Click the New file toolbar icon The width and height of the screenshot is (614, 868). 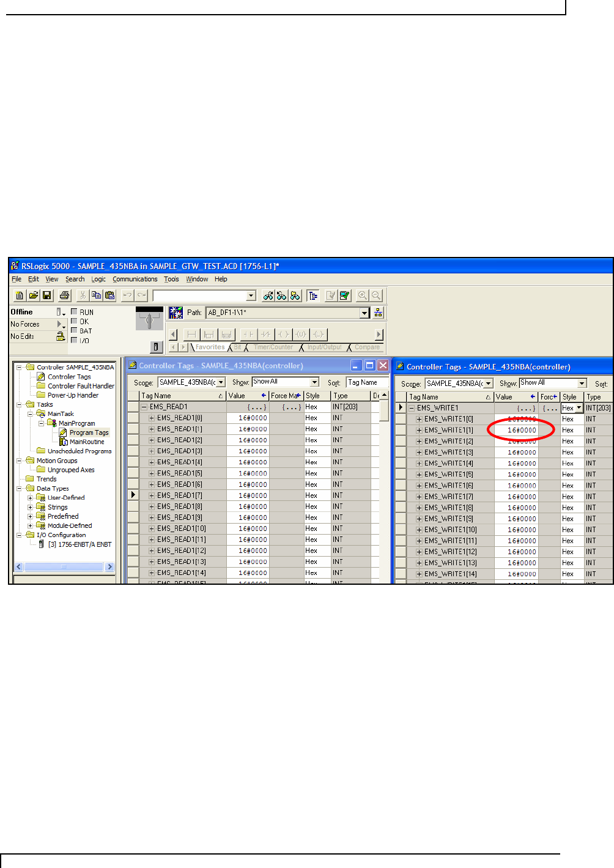click(20, 295)
